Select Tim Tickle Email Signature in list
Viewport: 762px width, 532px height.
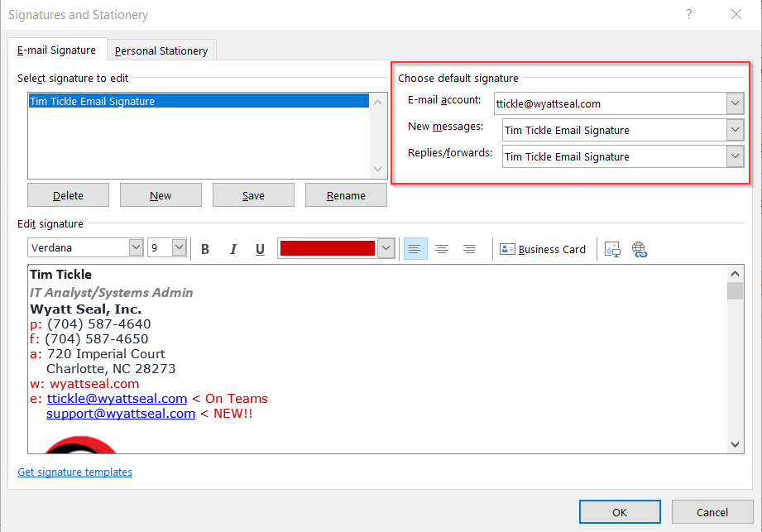199,101
